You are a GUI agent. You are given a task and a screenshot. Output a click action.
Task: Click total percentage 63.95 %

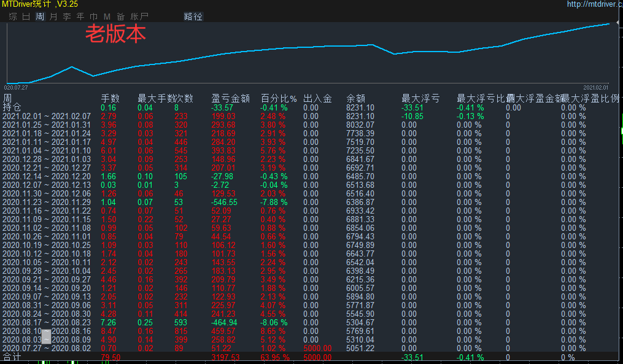(275, 357)
